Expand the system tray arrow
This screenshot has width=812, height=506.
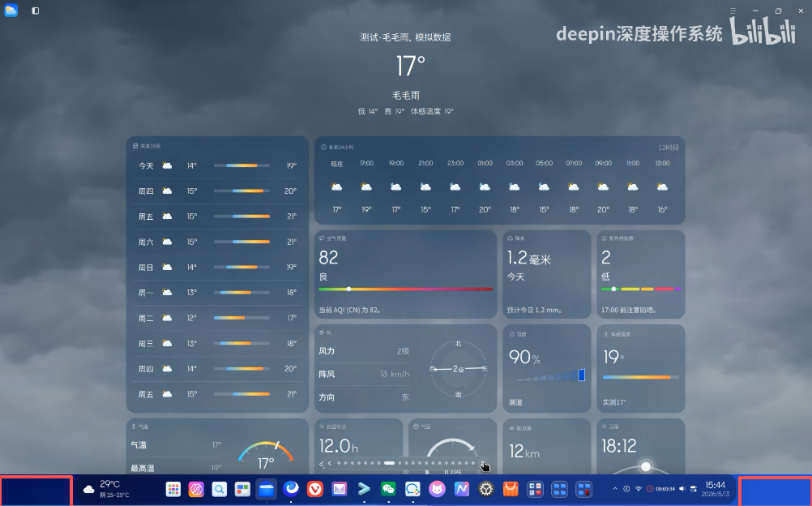[615, 489]
